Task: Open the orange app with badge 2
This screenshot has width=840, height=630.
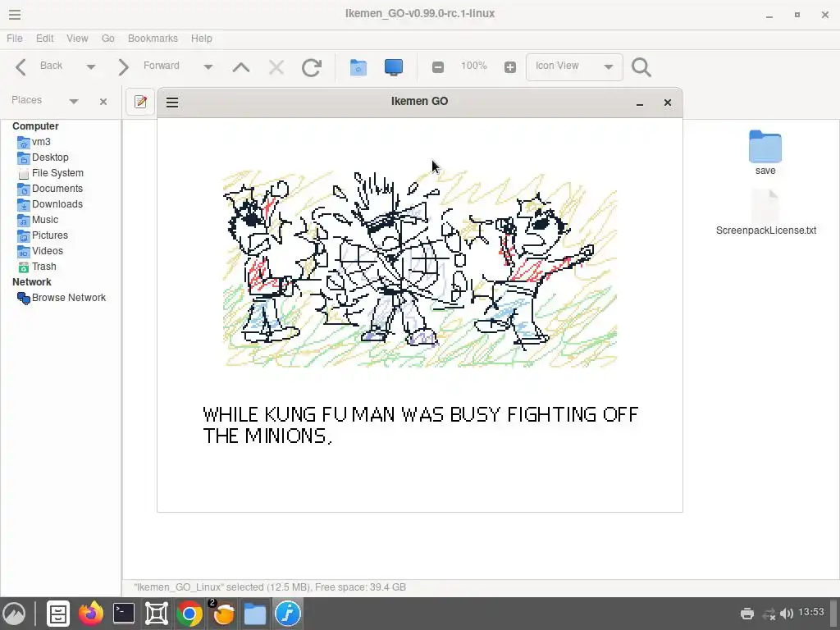Action: click(x=222, y=614)
